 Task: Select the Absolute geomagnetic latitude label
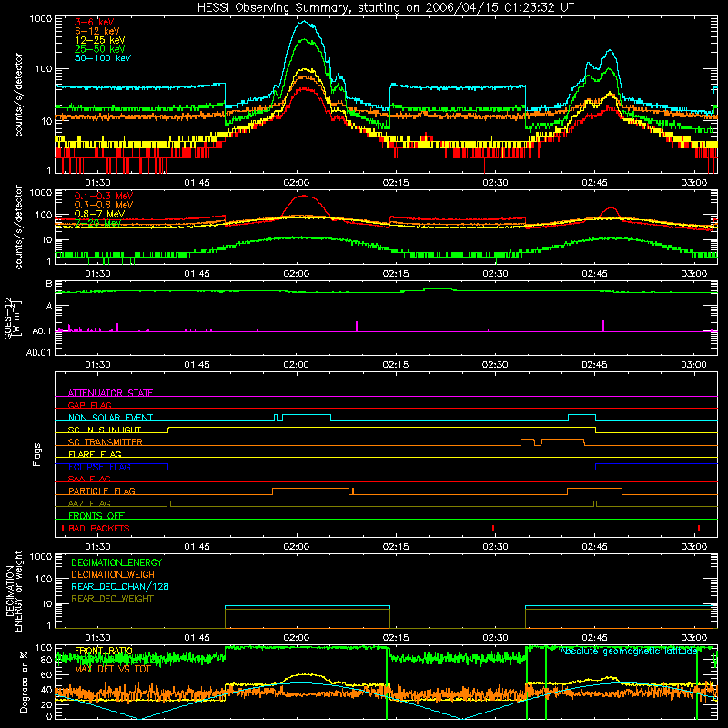629,652
